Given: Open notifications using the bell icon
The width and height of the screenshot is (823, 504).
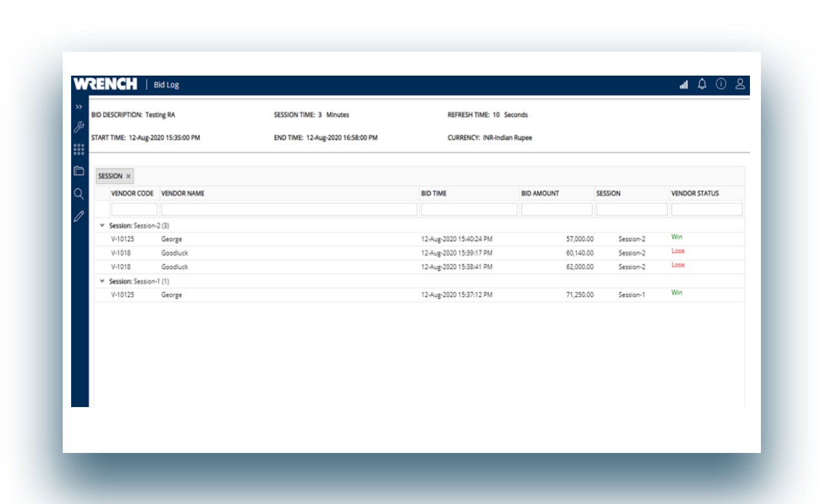Looking at the screenshot, I should coord(703,84).
